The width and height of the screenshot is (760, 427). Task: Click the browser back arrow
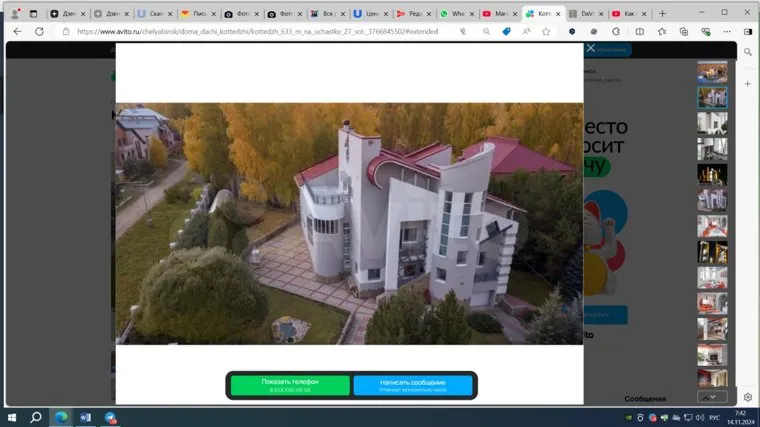pos(17,31)
